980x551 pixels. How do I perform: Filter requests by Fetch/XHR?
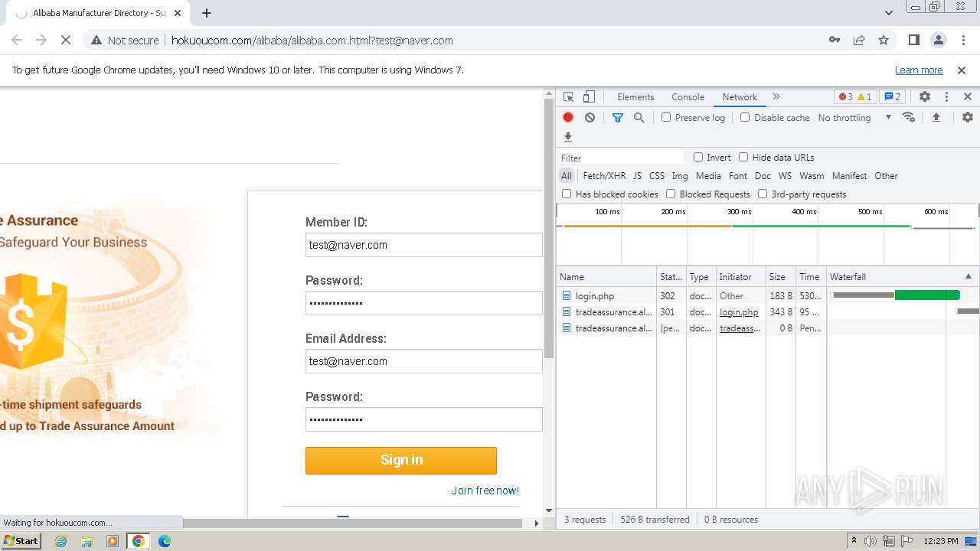(x=604, y=176)
